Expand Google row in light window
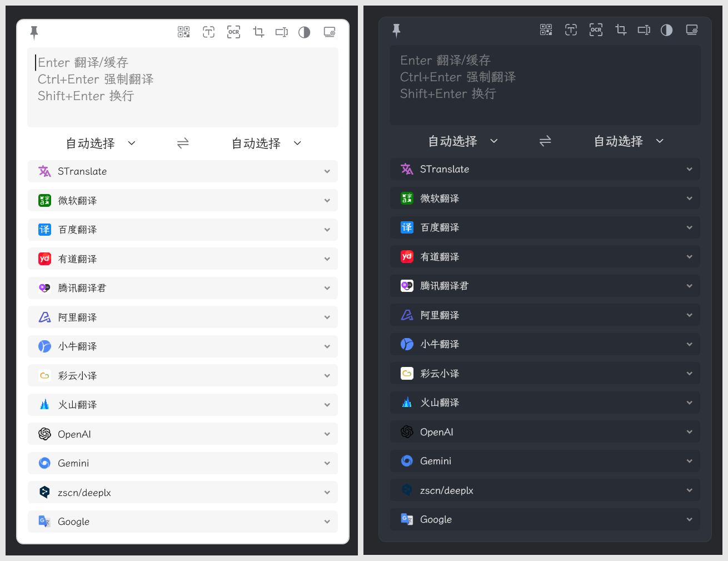This screenshot has width=728, height=561. [x=183, y=522]
